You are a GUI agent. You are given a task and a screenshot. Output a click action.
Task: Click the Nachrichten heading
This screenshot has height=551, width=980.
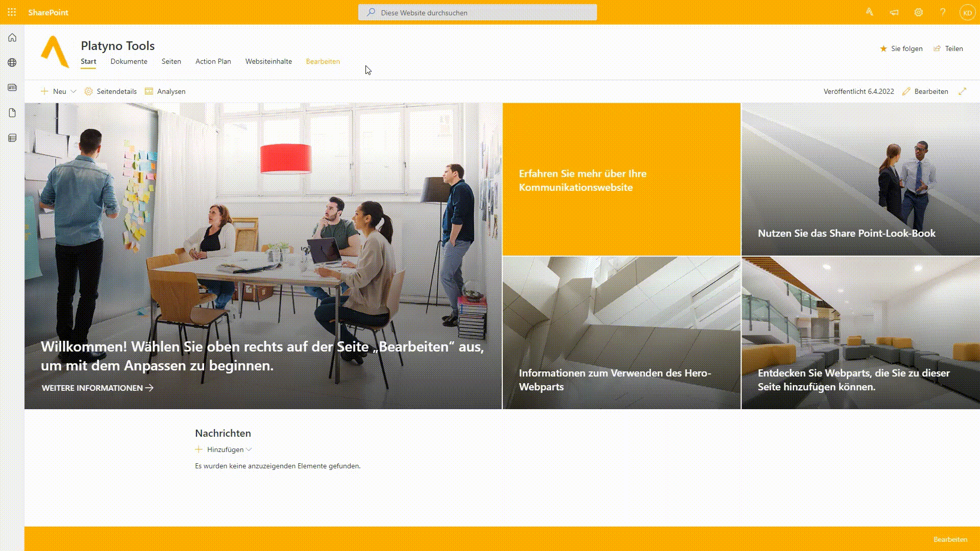pos(223,433)
